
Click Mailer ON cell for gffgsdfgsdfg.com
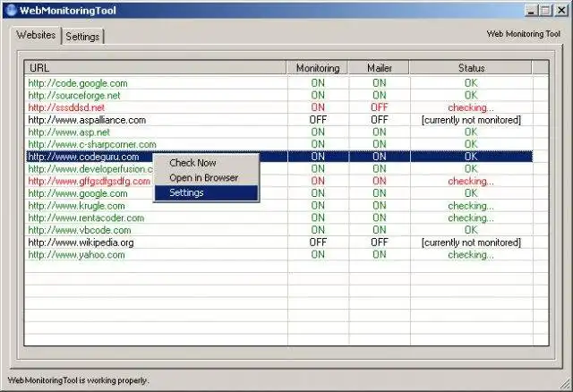(380, 181)
